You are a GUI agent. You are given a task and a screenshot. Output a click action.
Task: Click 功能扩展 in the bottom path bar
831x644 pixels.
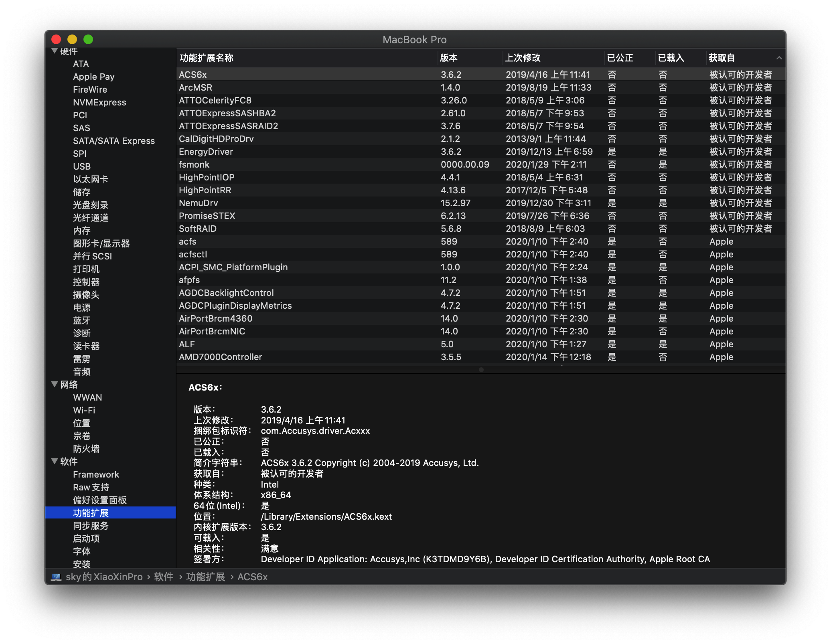205,577
